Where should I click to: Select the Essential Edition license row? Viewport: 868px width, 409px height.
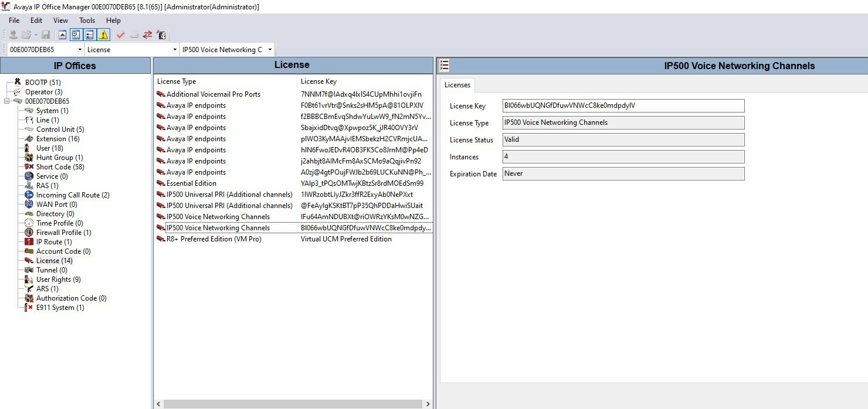click(x=293, y=183)
